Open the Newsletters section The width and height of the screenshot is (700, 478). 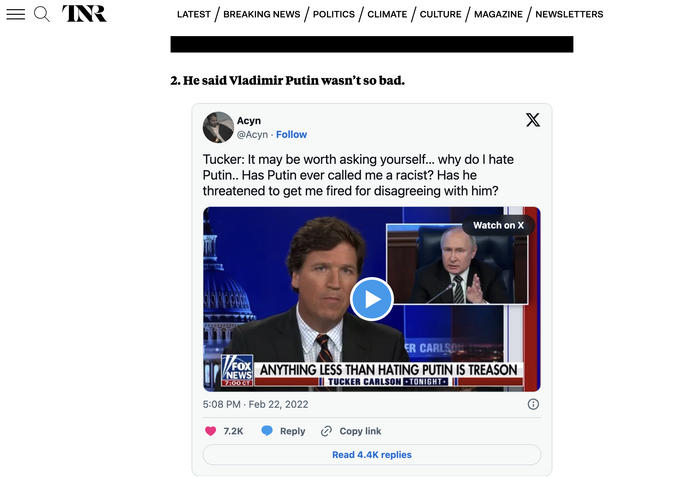pos(569,14)
